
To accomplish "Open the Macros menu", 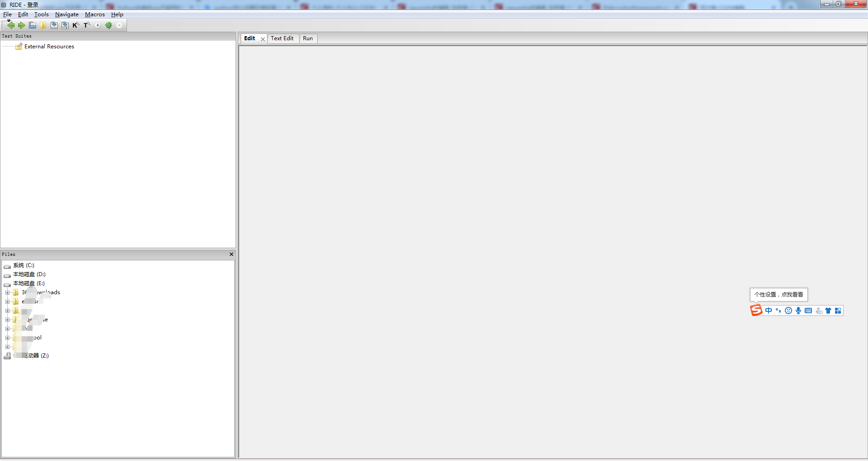I will pos(94,14).
